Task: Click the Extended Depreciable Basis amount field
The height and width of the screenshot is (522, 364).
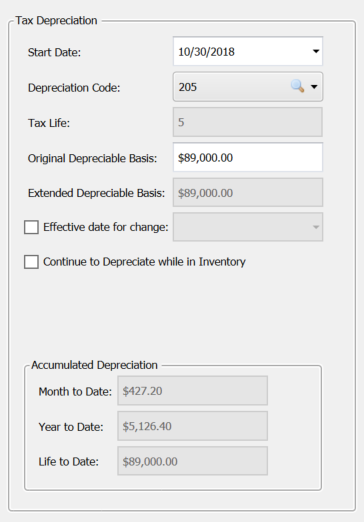Action: (x=248, y=193)
